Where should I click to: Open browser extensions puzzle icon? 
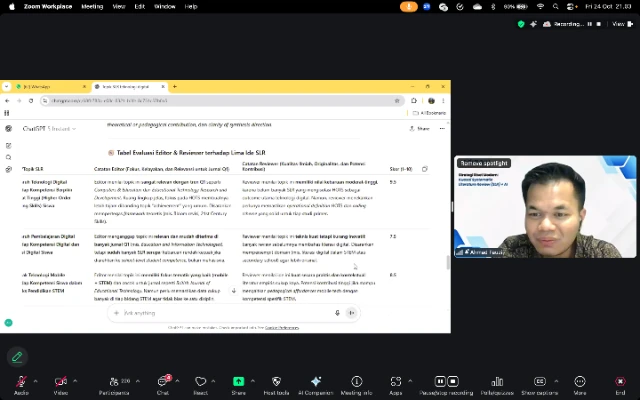[414, 100]
